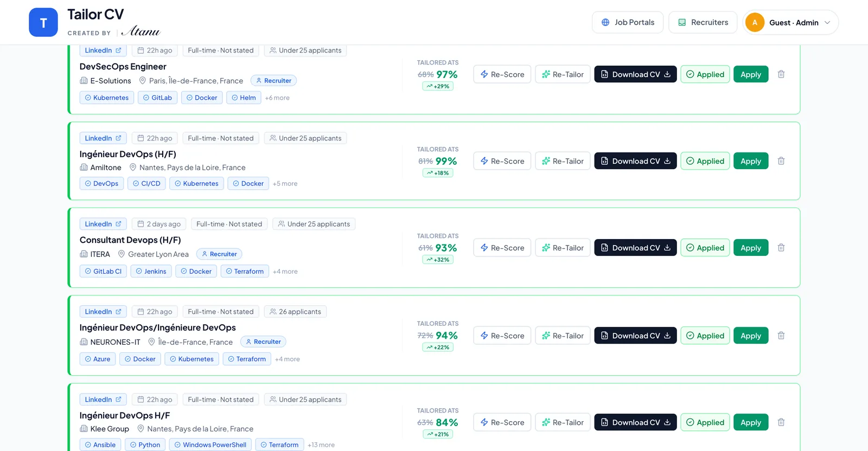Image resolution: width=868 pixels, height=451 pixels.
Task: Re-Tailor CV for DevSecOps Engineer
Action: (x=563, y=74)
